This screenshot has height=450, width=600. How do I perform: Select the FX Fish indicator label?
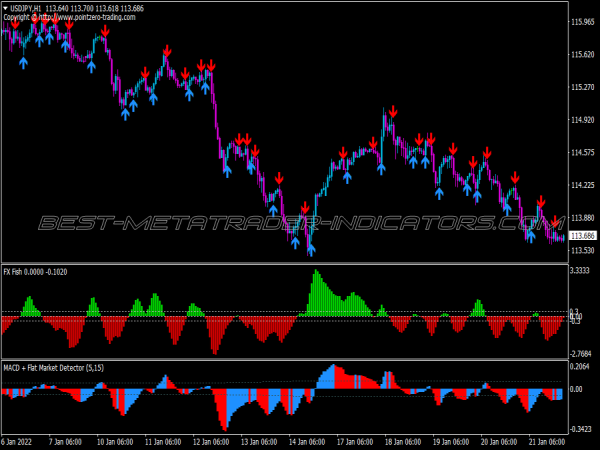click(35, 272)
